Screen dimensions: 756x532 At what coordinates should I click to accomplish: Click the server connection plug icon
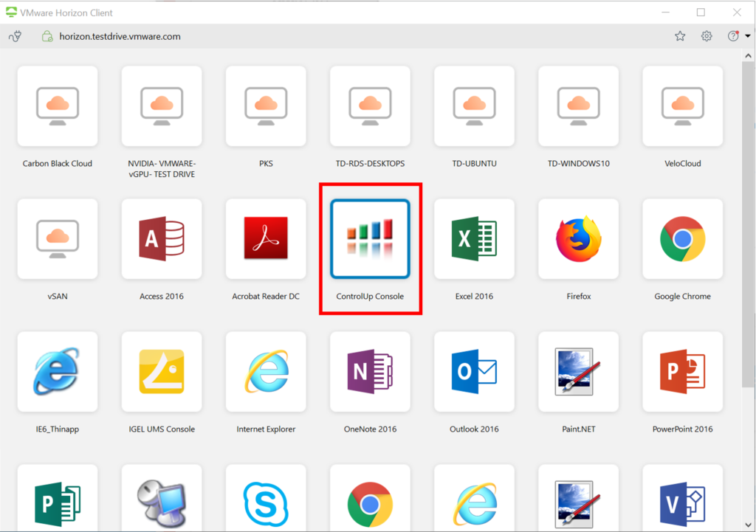(15, 36)
